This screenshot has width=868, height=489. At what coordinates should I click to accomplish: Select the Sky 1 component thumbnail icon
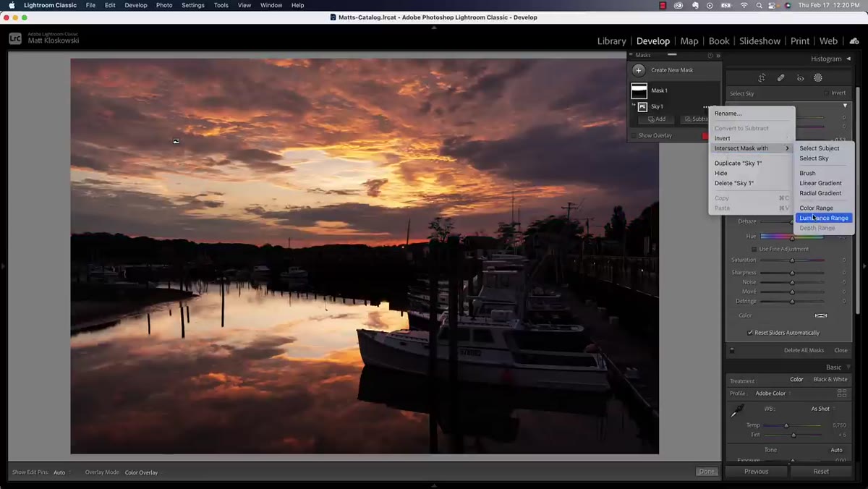pos(642,106)
